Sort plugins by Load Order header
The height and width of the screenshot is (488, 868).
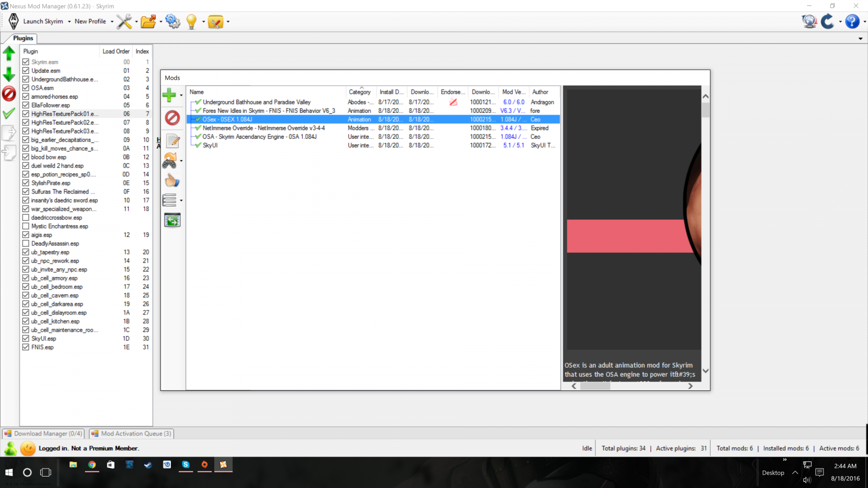(x=116, y=52)
